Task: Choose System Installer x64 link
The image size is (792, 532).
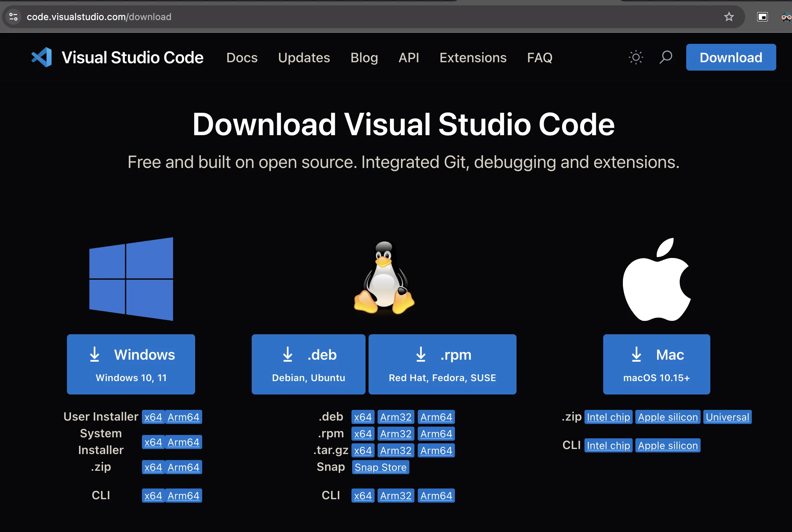Action: (153, 442)
